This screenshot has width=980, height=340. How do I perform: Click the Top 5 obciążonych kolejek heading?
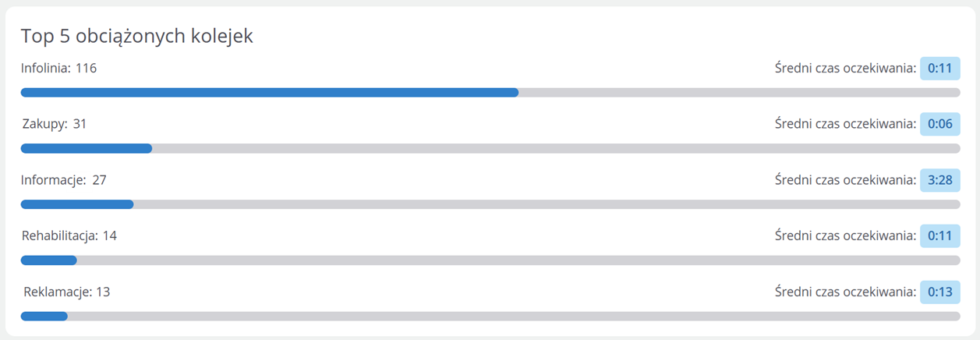coord(136,36)
